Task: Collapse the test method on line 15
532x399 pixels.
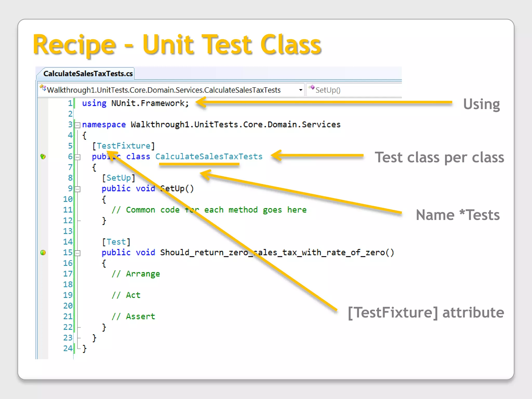Action: 77,253
